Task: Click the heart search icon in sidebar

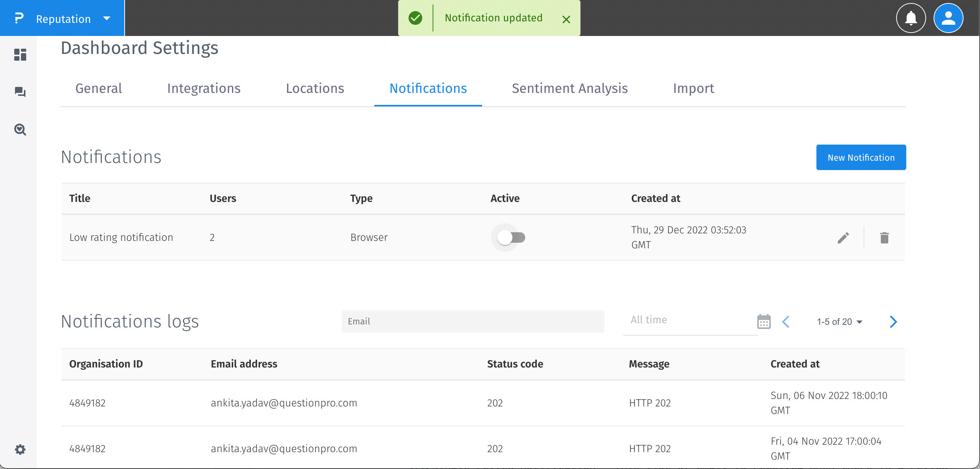Action: point(20,130)
